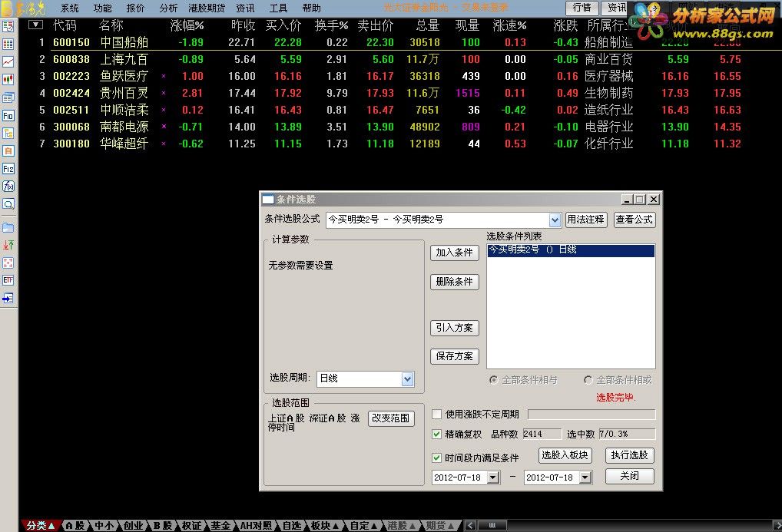Click the blue arrow import sidebar icon
The width and height of the screenshot is (782, 532).
click(x=8, y=298)
